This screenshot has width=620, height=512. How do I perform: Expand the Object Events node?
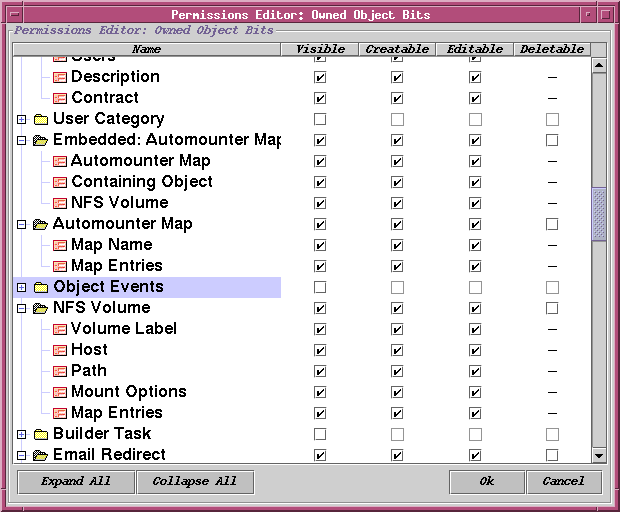(x=22, y=287)
